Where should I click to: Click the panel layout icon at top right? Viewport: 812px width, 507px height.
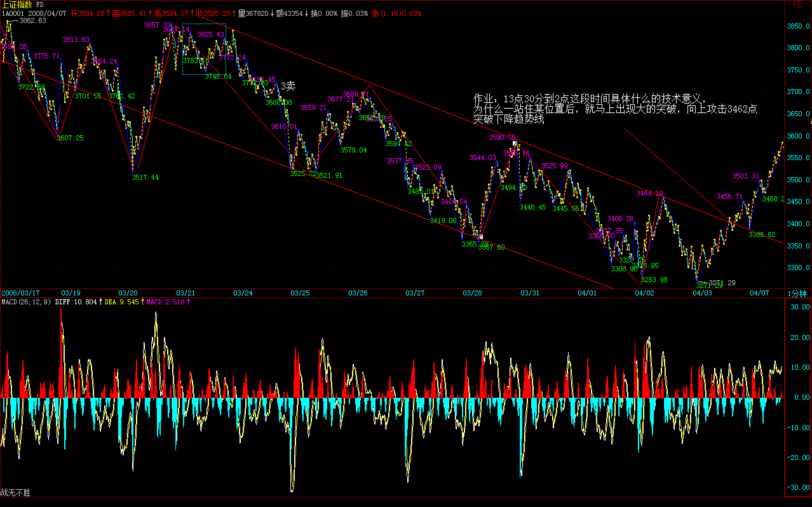point(796,5)
